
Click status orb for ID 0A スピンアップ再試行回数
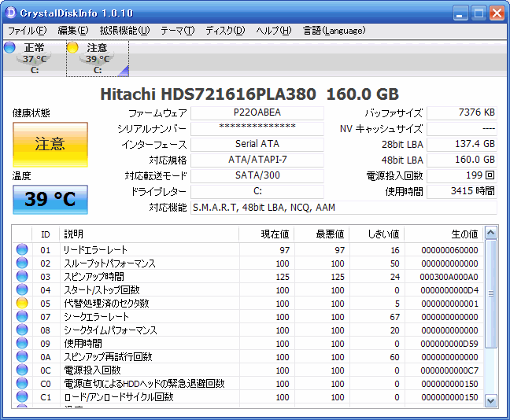(x=22, y=356)
